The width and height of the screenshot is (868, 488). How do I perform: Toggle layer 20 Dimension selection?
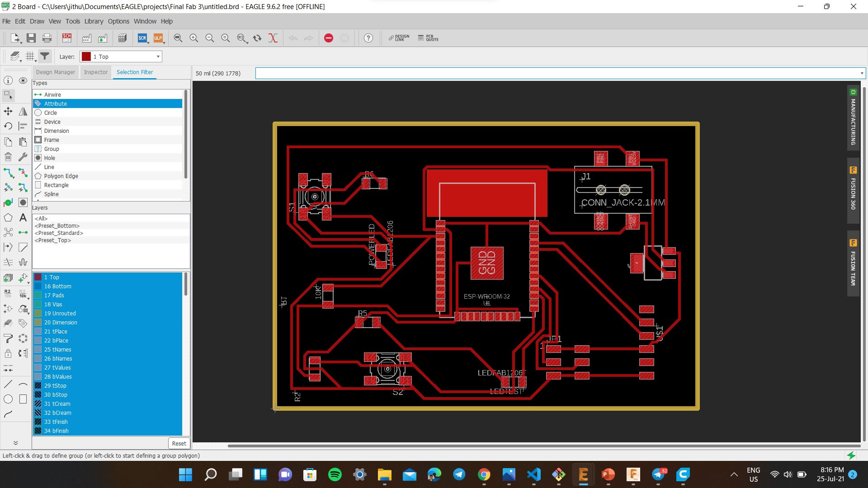(107, 322)
